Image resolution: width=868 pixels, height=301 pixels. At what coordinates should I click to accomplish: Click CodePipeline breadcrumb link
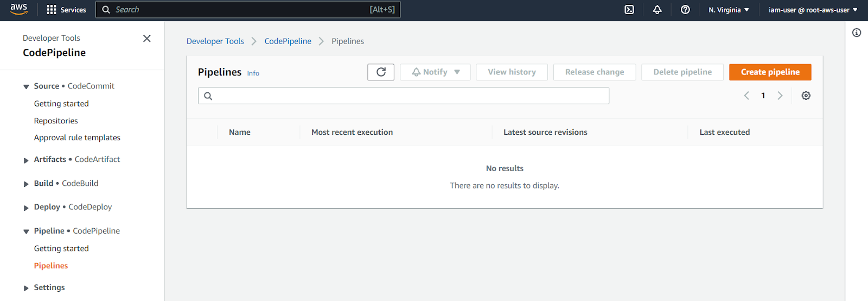tap(288, 41)
